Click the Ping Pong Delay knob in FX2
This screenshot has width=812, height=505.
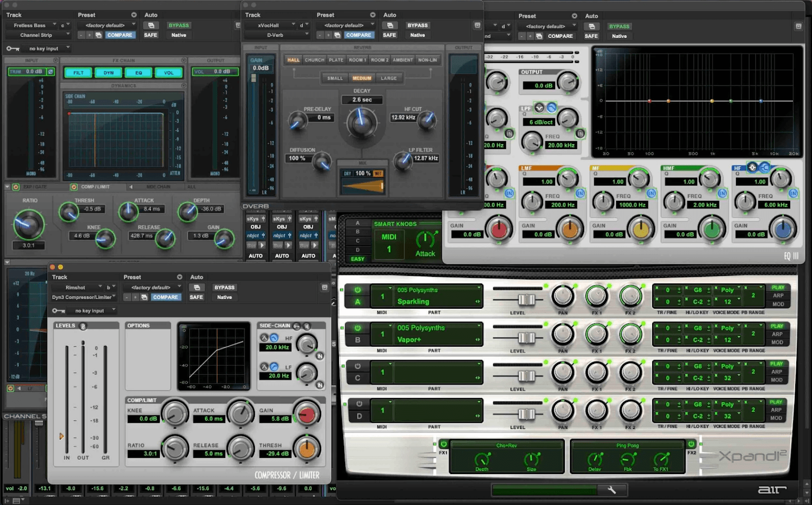click(x=595, y=459)
